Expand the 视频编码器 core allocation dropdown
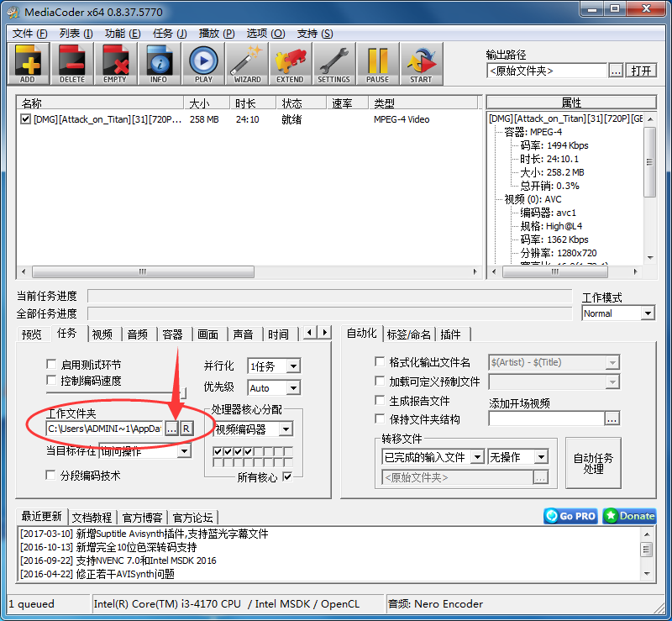Viewport: 672px width, 621px height. pyautogui.click(x=286, y=429)
